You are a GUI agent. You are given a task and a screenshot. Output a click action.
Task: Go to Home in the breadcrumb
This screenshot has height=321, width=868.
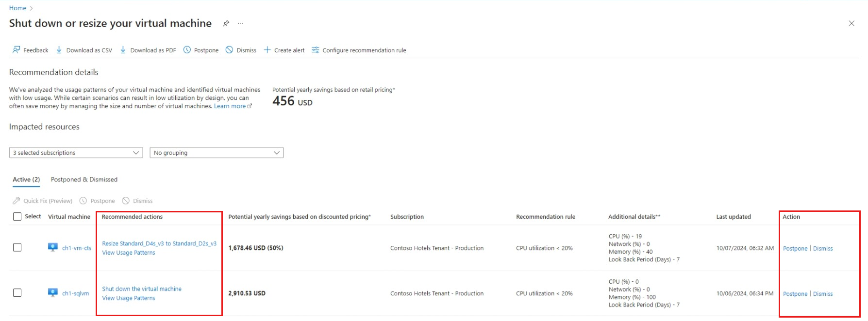tap(17, 8)
